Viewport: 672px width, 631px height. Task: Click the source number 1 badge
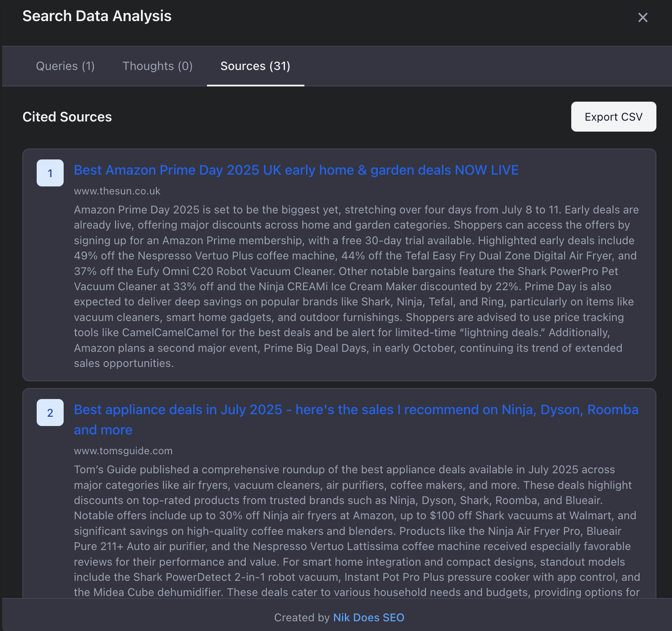click(50, 173)
